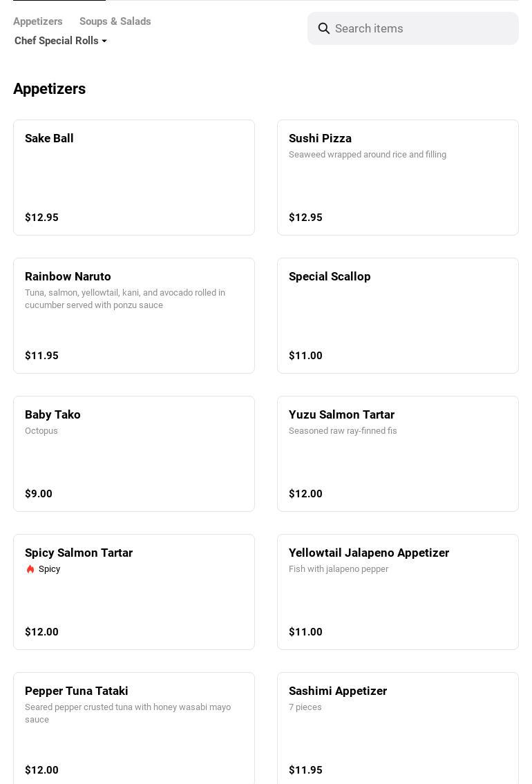Screen dimensions: 532x784
Task: Open the Yellowtail Jalapeno Appetizer item
Action: pos(398,592)
